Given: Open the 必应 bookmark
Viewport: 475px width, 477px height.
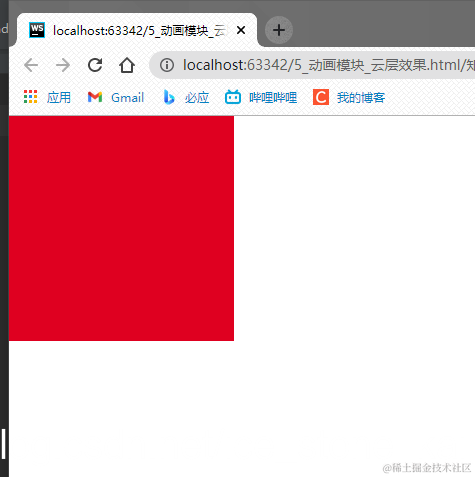Looking at the screenshot, I should click(197, 97).
